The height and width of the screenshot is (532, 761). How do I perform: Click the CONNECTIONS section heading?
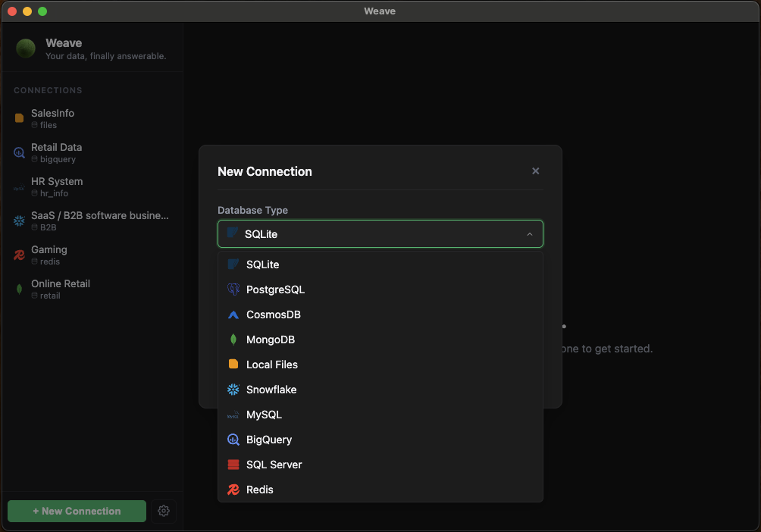tap(48, 90)
